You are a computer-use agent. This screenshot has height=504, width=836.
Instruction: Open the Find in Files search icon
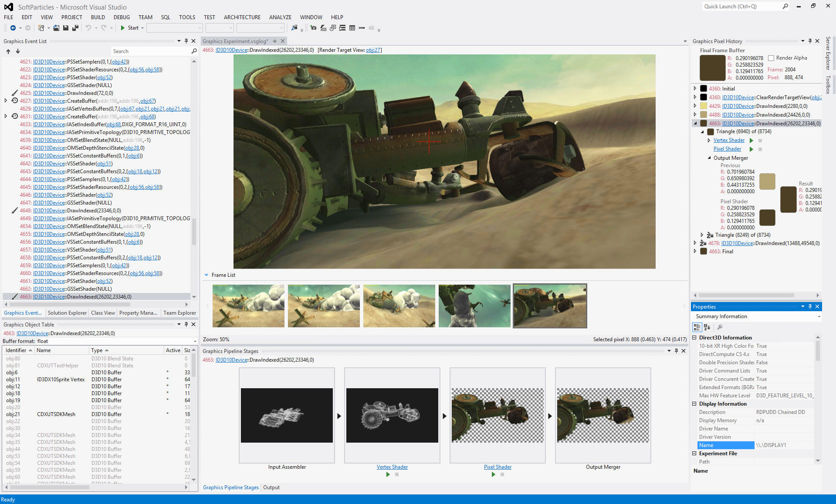[294, 27]
